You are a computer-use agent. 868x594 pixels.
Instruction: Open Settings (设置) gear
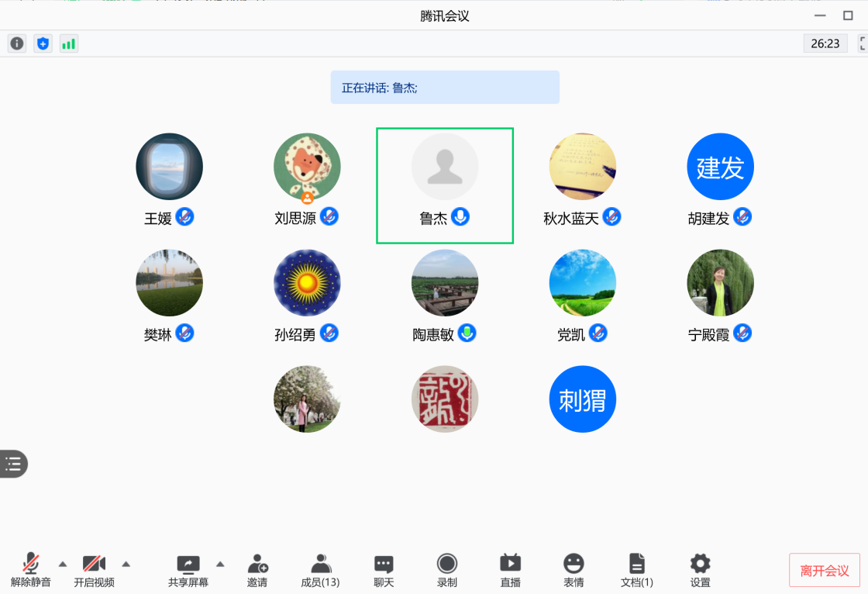700,569
